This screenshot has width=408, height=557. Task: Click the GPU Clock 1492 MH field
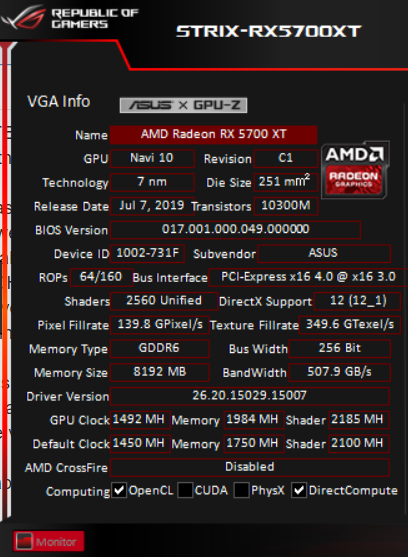[140, 420]
